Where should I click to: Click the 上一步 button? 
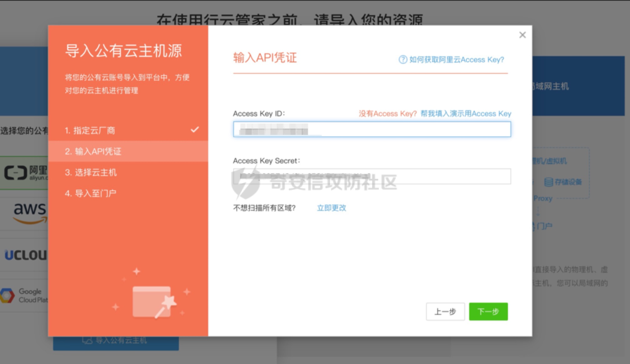tap(445, 312)
